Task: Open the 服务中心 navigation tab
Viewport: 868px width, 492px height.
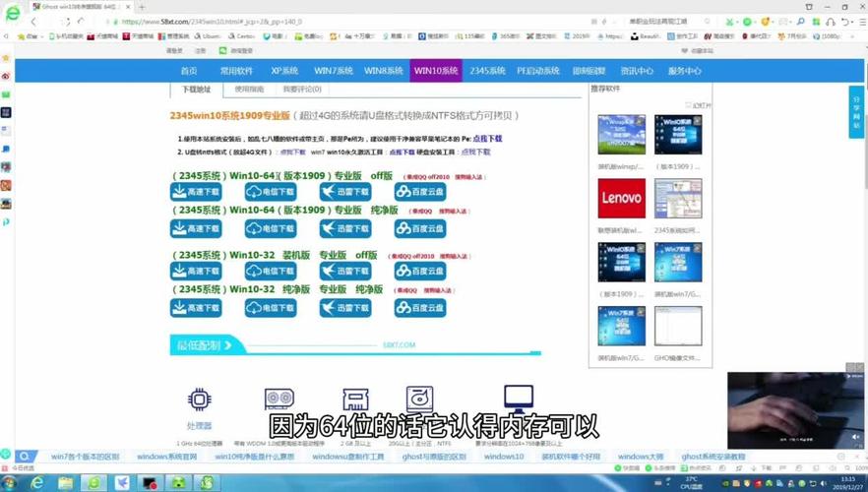Action: tap(684, 71)
